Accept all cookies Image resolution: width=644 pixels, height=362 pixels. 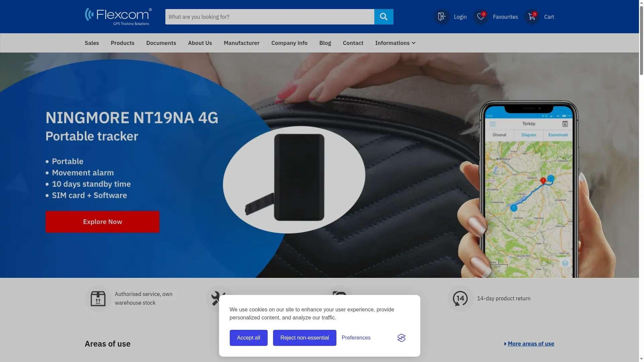click(x=249, y=338)
